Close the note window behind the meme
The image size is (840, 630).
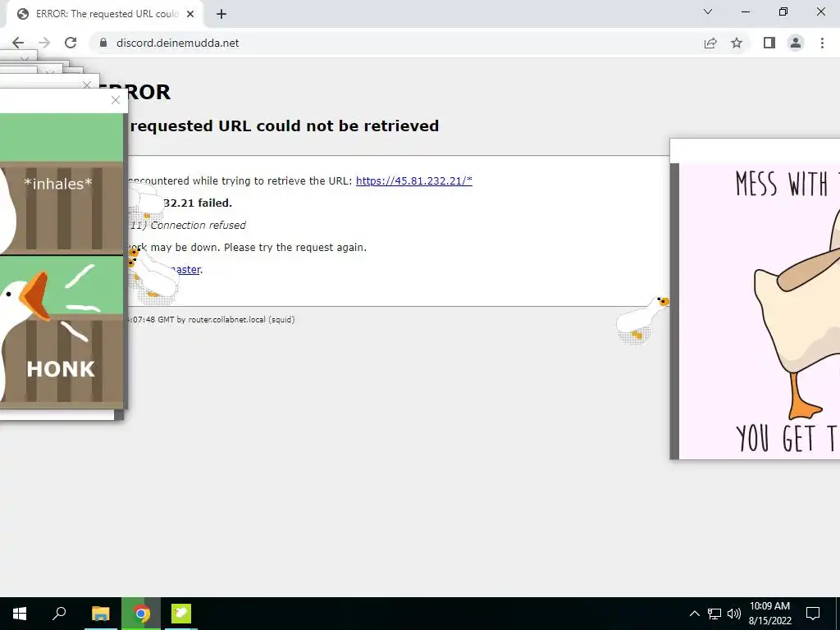(87, 84)
